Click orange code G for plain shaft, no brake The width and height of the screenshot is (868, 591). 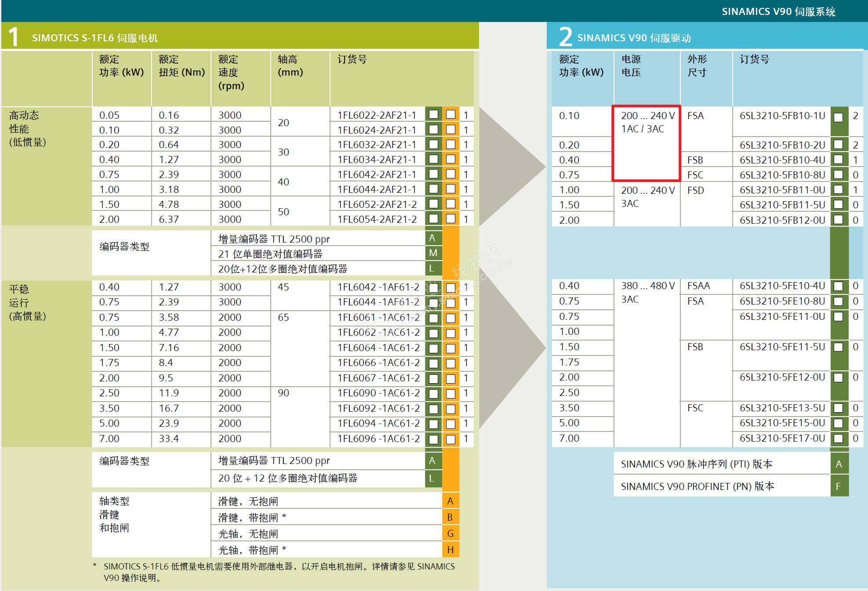[450, 533]
